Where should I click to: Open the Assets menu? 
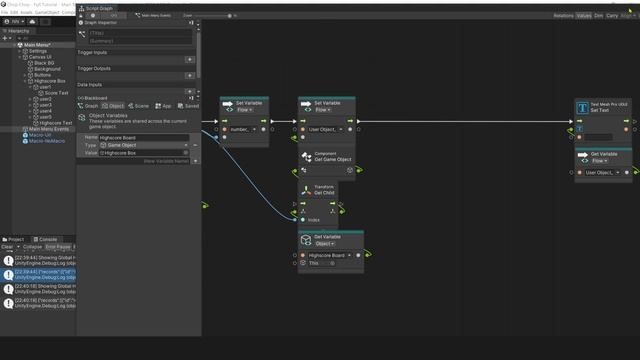tap(26, 13)
